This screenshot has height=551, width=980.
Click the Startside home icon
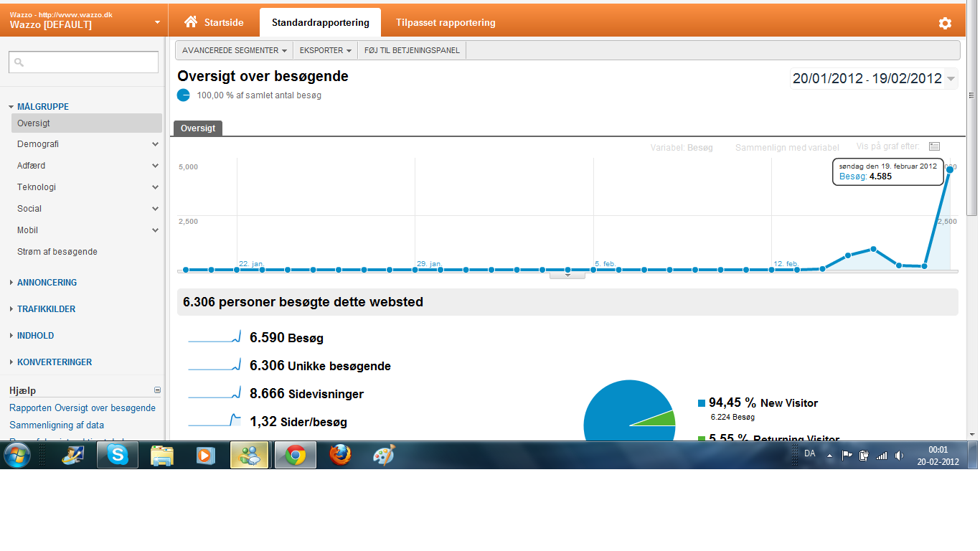191,22
